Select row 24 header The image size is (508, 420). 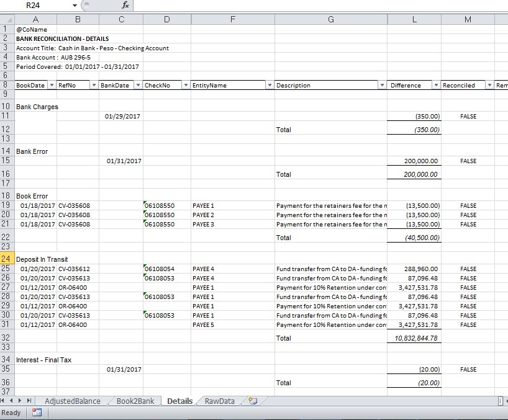pos(7,259)
